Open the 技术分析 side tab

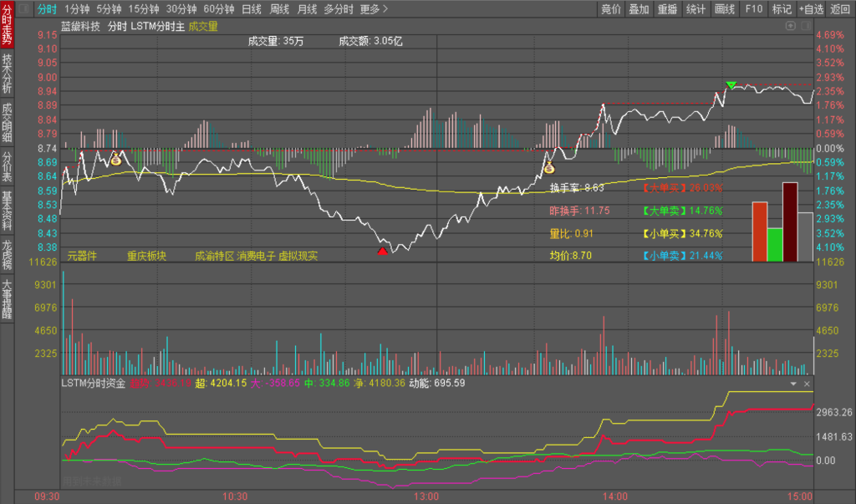8,74
